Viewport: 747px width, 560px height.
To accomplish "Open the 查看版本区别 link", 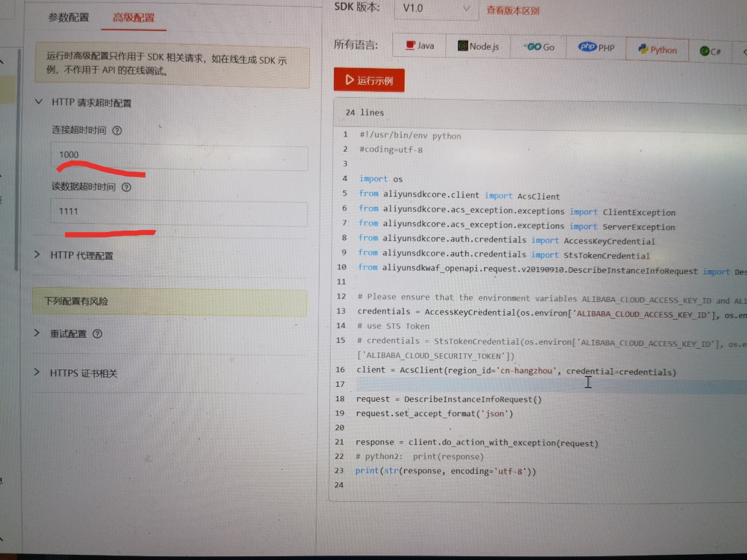I will (513, 10).
